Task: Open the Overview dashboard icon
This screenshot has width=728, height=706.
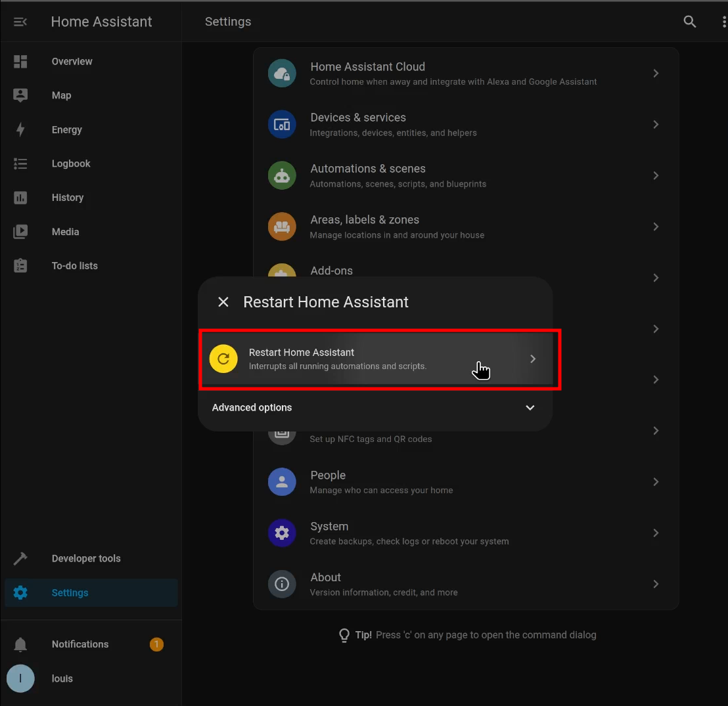Action: (x=20, y=61)
